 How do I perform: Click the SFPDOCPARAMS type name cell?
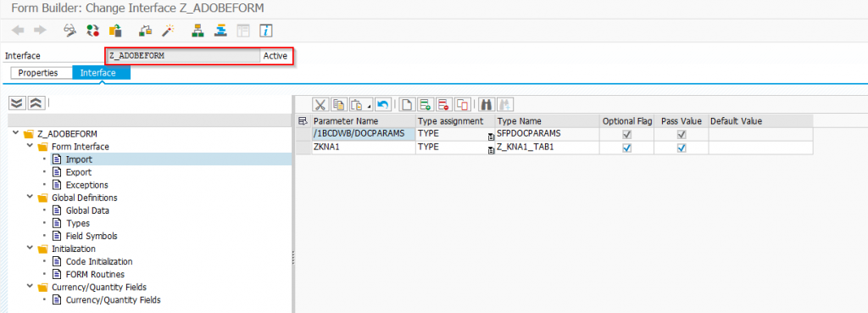[x=548, y=134]
